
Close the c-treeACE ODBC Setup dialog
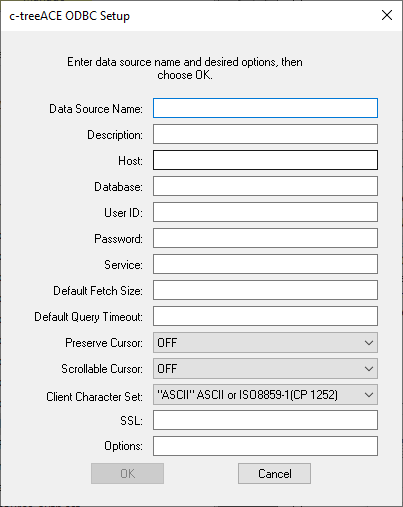tap(387, 15)
